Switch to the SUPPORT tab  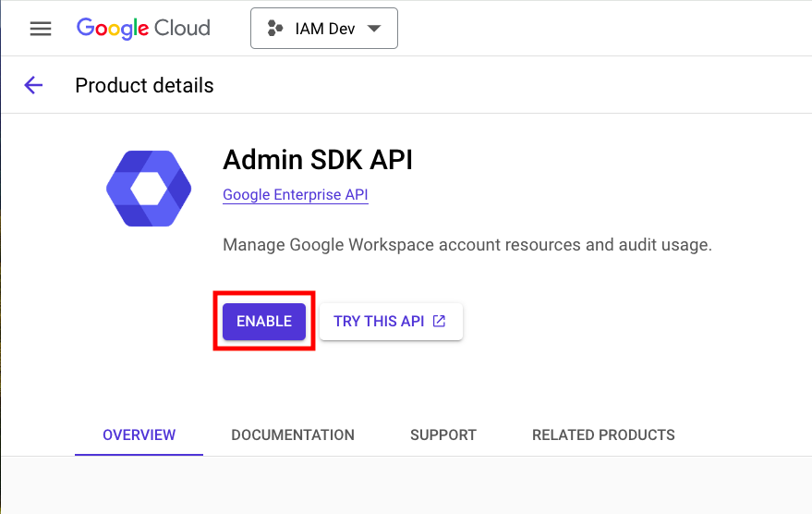click(x=443, y=434)
